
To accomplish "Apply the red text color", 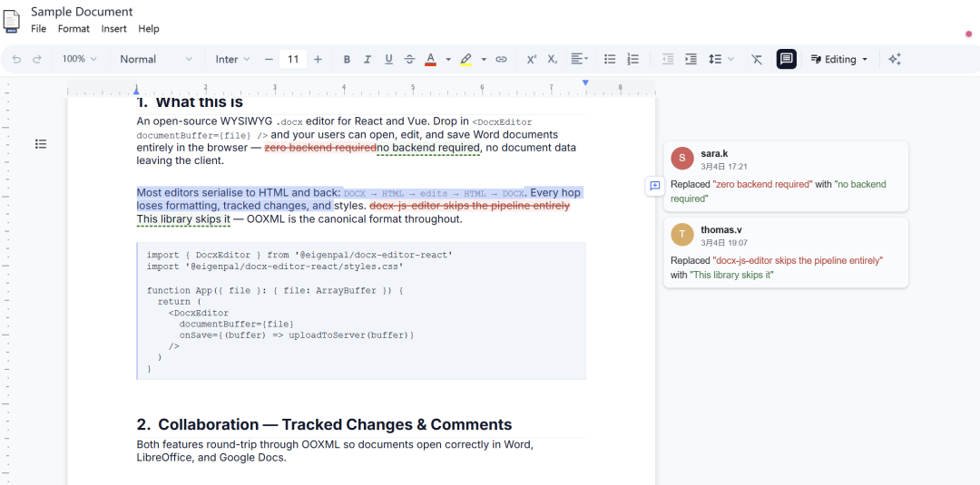I will click(x=430, y=59).
